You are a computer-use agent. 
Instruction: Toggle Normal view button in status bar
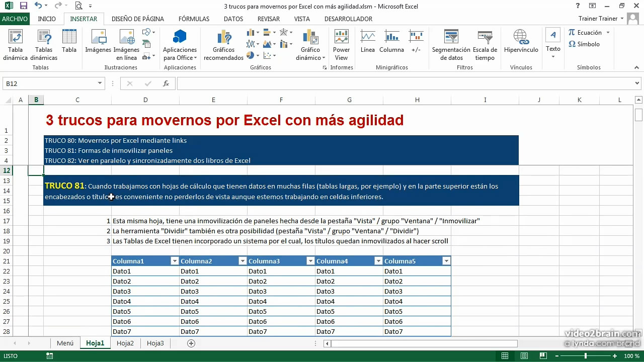click(505, 356)
